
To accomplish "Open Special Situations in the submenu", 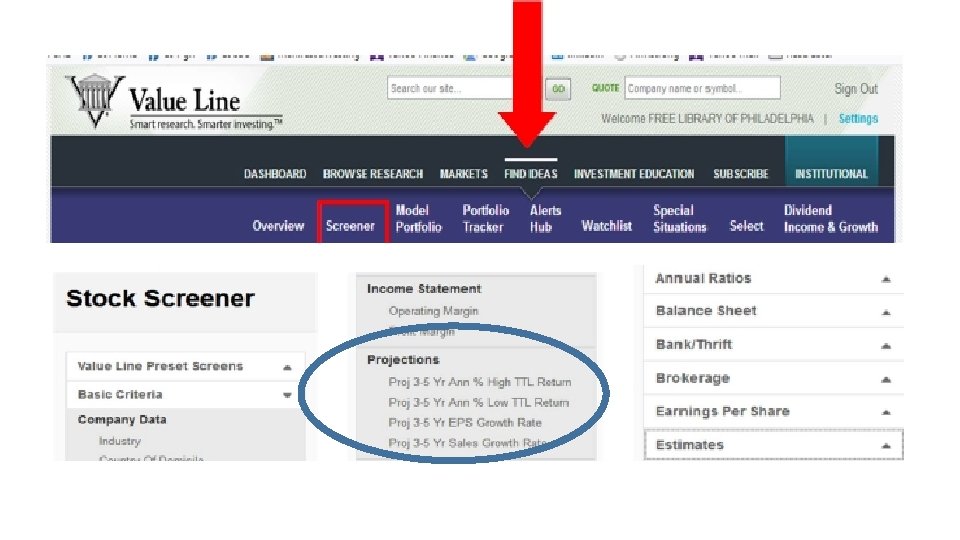I will [680, 219].
